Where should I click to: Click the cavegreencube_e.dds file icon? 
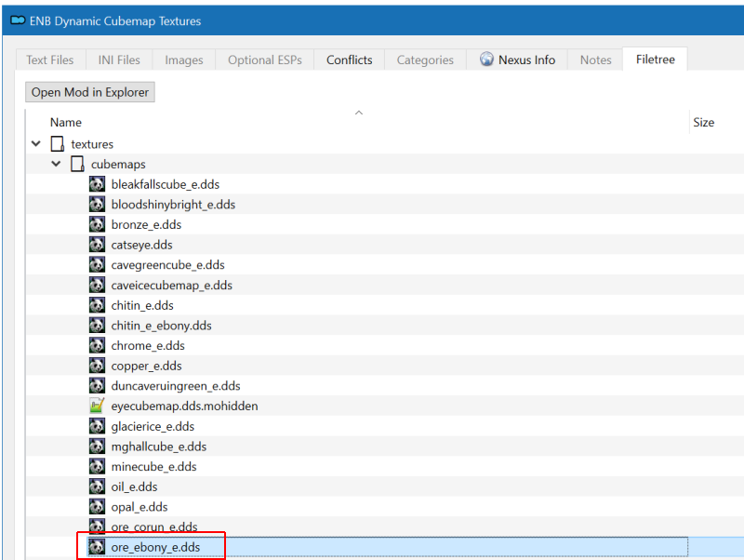97,265
